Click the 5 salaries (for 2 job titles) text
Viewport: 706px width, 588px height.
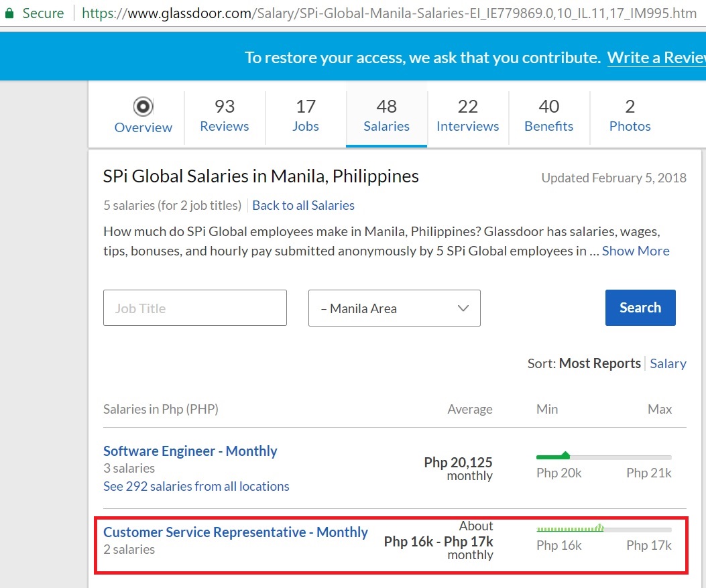pyautogui.click(x=172, y=205)
